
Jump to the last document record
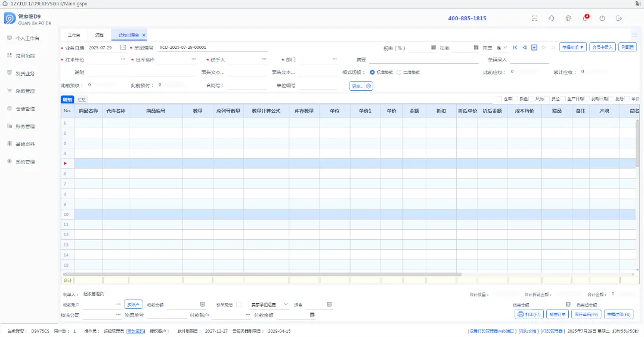pyautogui.click(x=553, y=48)
